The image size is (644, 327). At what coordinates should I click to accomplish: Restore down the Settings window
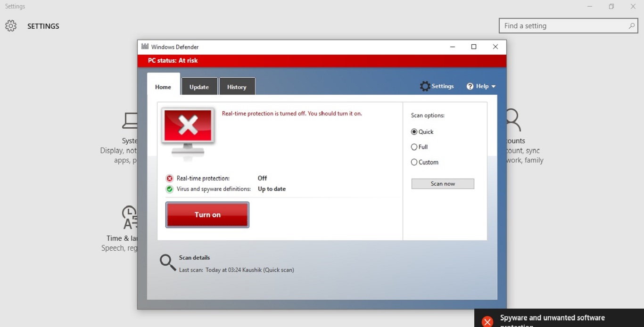pyautogui.click(x=611, y=7)
